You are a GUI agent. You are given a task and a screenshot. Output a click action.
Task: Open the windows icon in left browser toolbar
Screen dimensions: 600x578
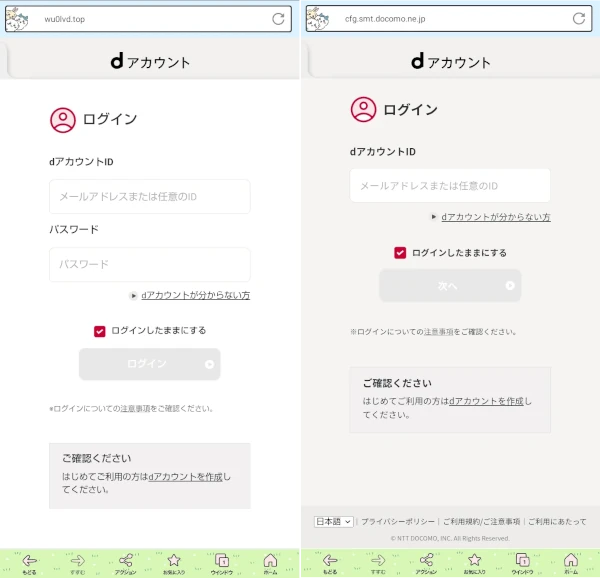(222, 560)
